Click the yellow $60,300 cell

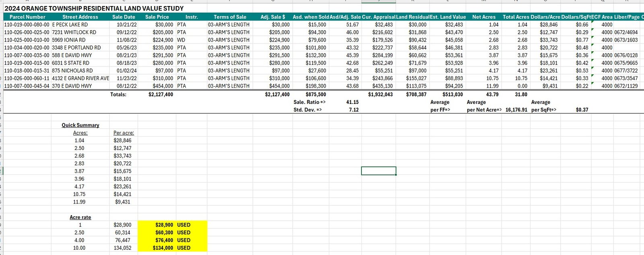pos(164,232)
